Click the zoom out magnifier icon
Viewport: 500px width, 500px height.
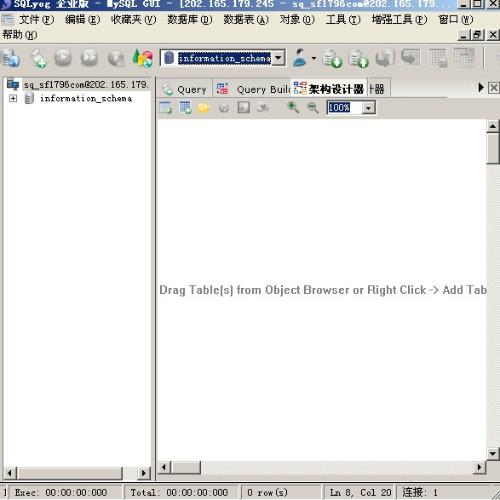[312, 107]
